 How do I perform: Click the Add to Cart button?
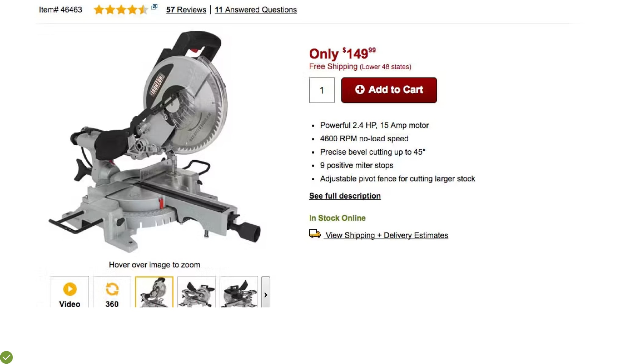(x=389, y=90)
